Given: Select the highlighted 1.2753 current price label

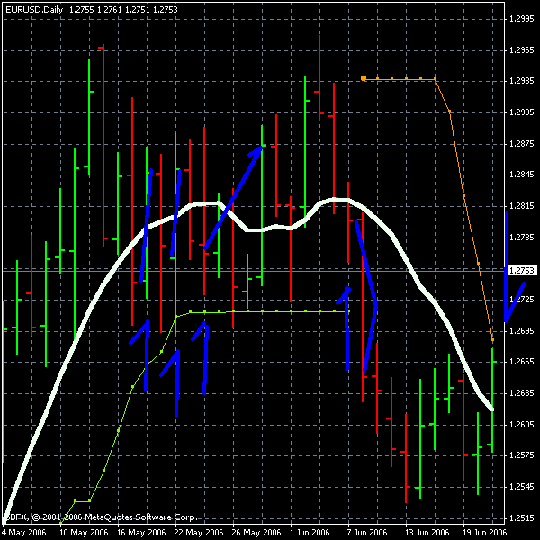Looking at the screenshot, I should tap(522, 271).
